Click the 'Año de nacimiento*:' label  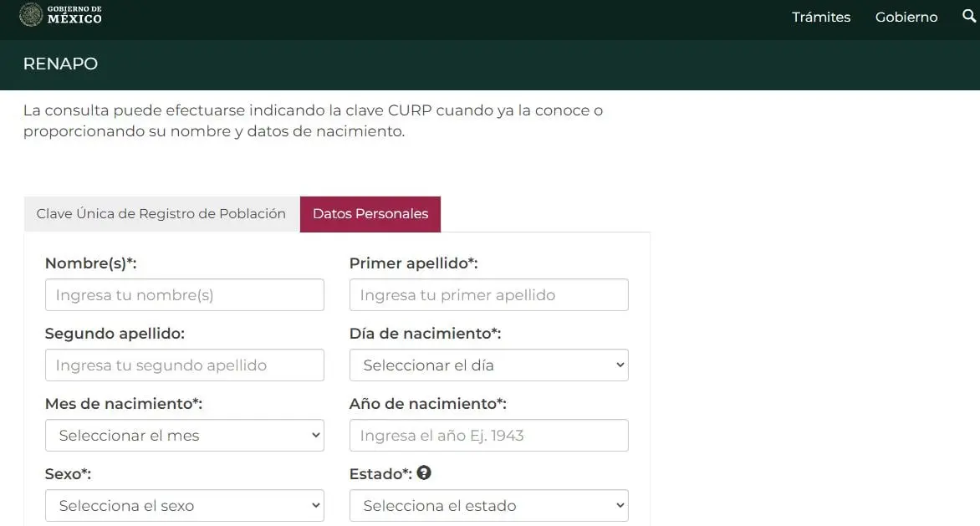point(427,404)
